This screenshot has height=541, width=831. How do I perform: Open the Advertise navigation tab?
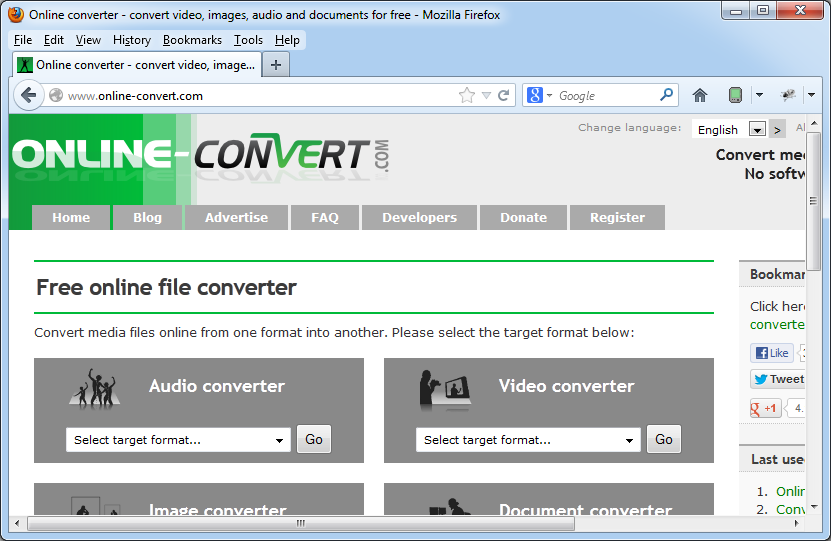[236, 217]
